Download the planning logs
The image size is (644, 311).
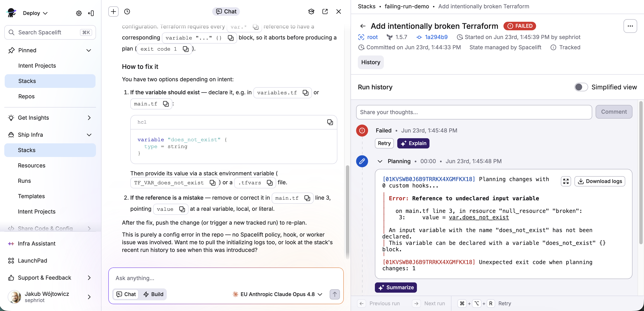point(599,181)
